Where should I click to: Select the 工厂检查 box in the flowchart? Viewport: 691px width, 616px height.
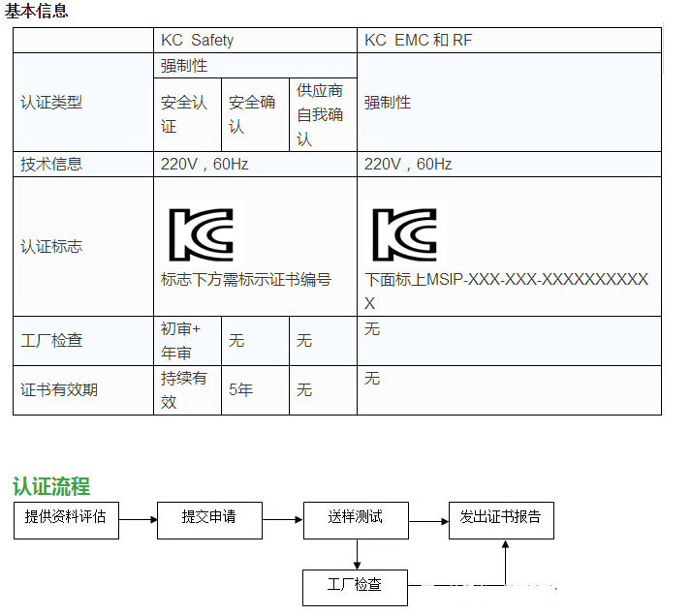(355, 585)
